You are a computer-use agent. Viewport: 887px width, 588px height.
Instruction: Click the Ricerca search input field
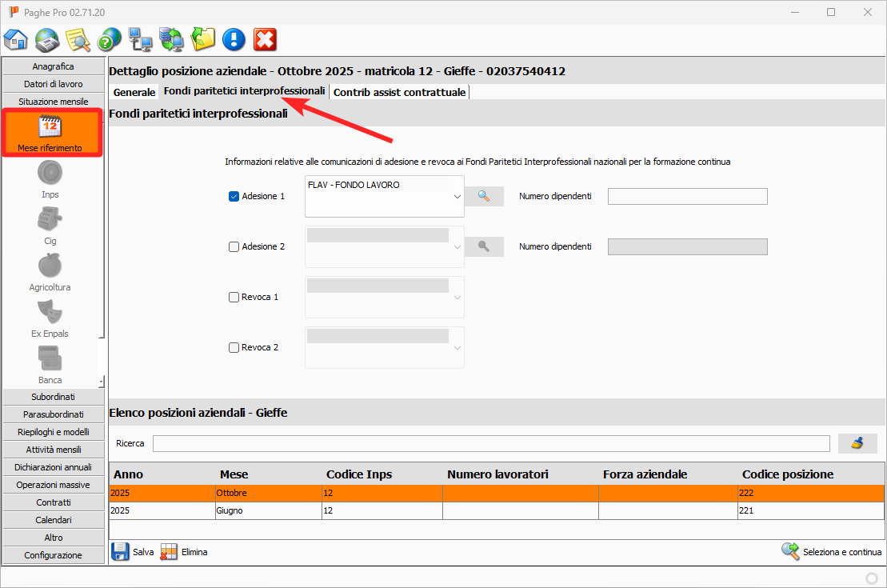coord(491,443)
